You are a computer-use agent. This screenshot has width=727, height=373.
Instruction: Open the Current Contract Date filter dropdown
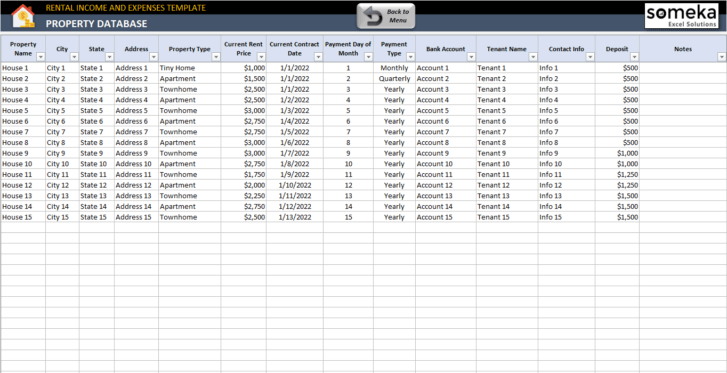(318, 57)
